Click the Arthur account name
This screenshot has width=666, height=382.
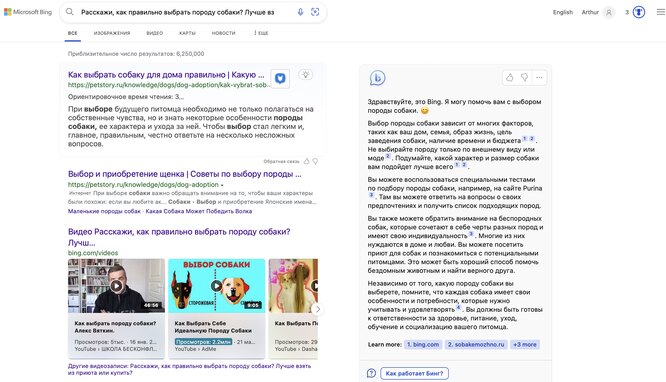[x=590, y=12]
